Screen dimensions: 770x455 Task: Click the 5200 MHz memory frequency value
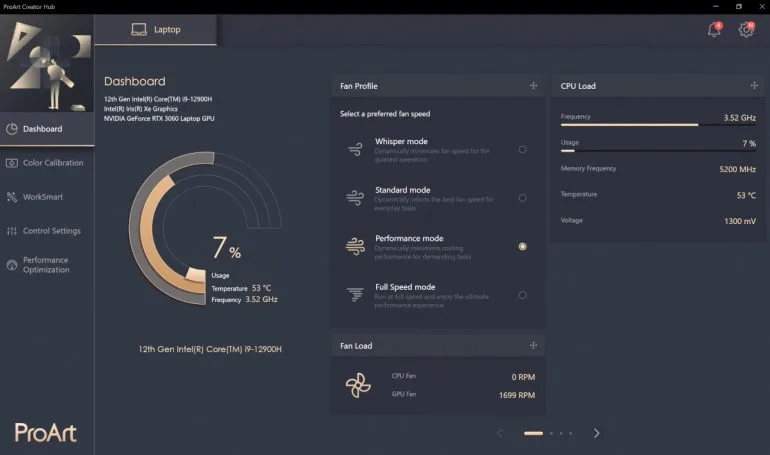pos(738,169)
